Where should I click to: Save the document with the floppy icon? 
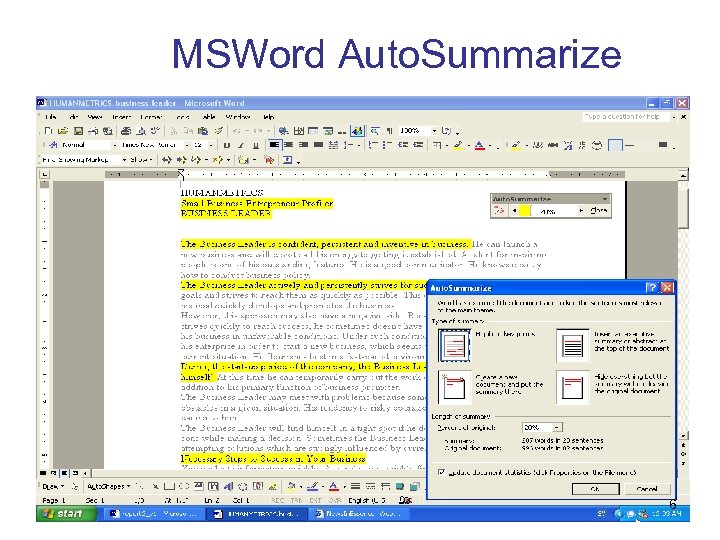[x=78, y=131]
